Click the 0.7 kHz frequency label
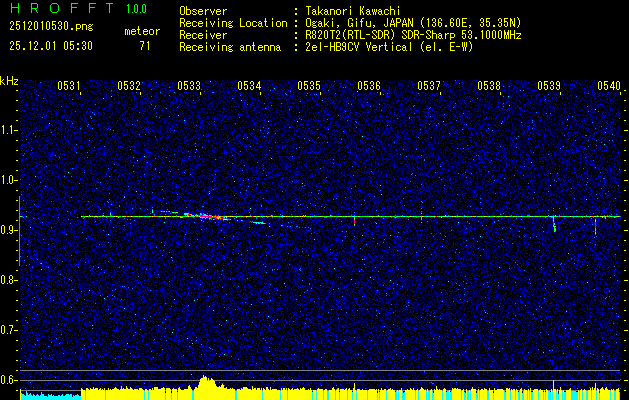Screen dimensions: 629x400 (x=9, y=330)
